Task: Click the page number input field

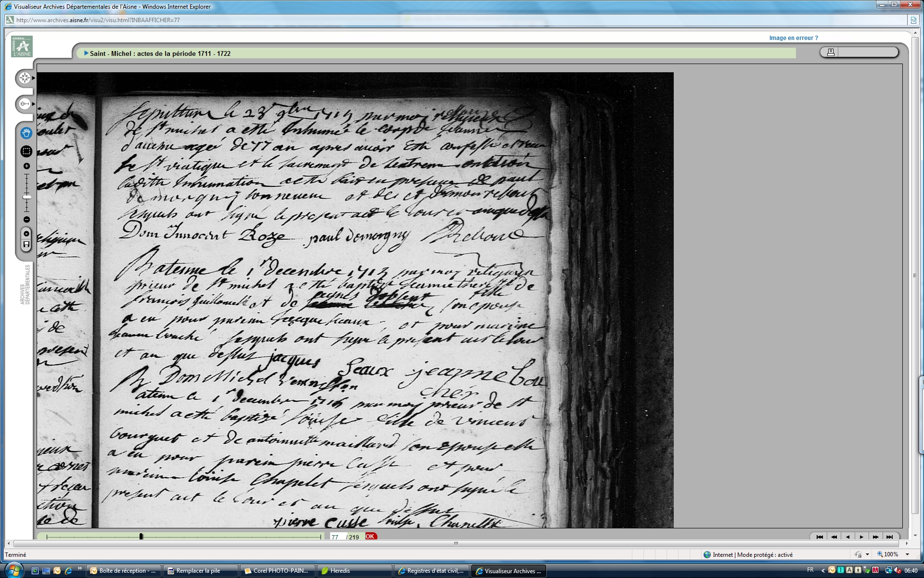Action: point(336,537)
